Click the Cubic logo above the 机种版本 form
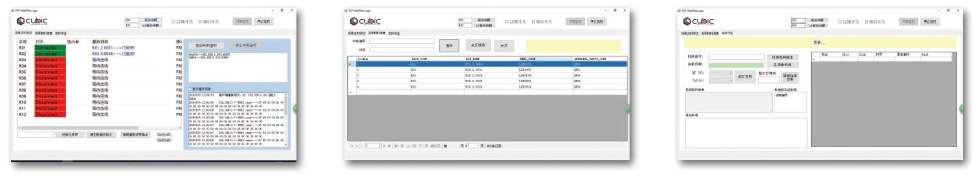This screenshot has height=177, width=980. click(698, 21)
